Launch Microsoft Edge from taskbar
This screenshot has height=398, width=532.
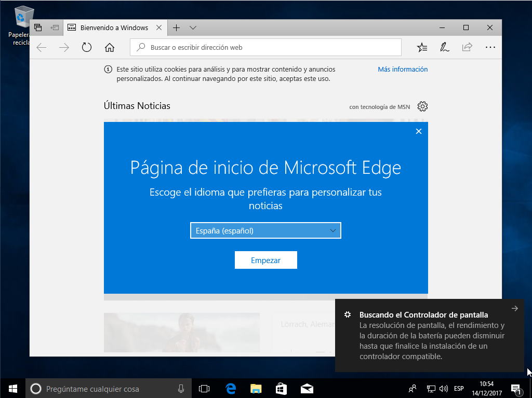[x=231, y=389]
